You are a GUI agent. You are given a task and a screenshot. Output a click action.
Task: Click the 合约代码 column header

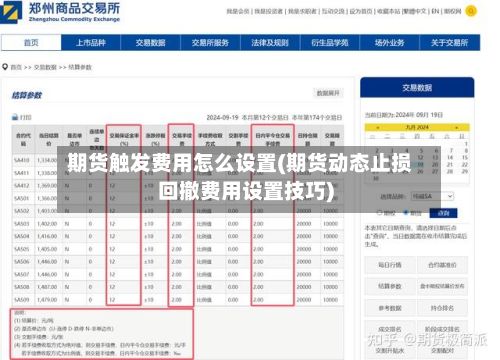point(23,140)
